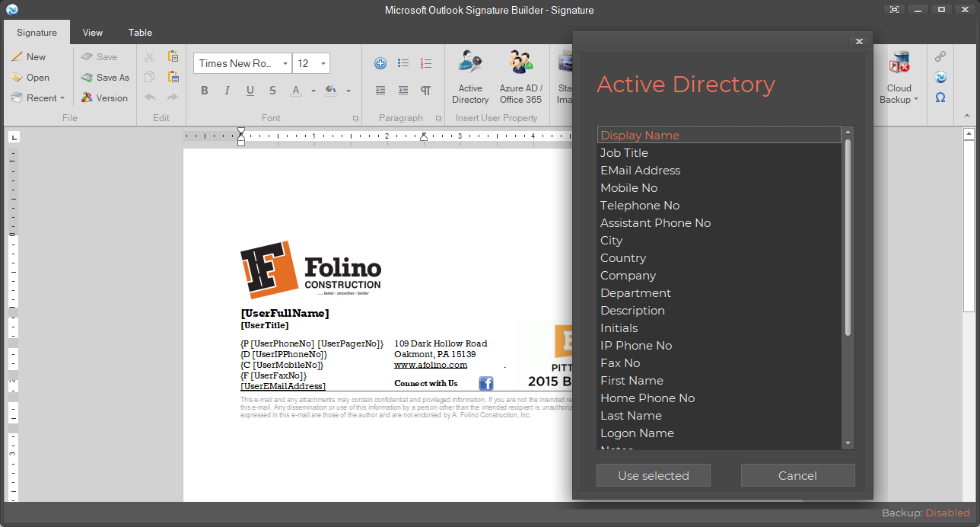Select Telephone No in the list
980x527 pixels.
click(719, 206)
